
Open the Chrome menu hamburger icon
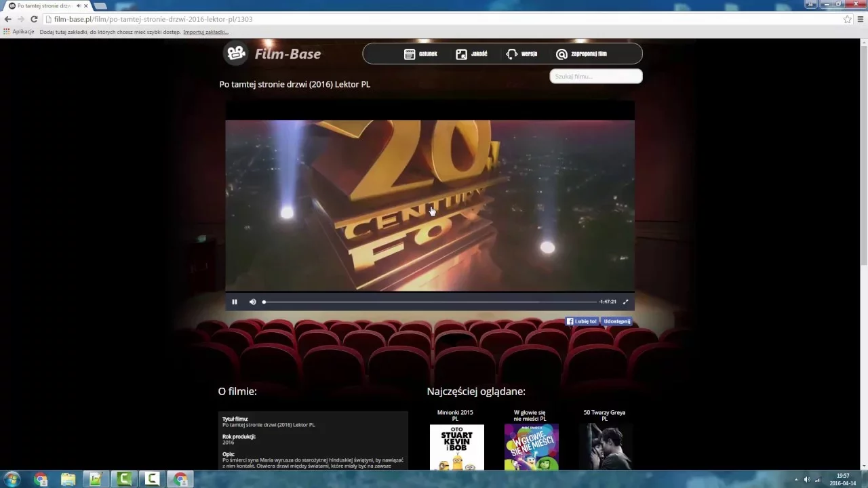coord(861,19)
